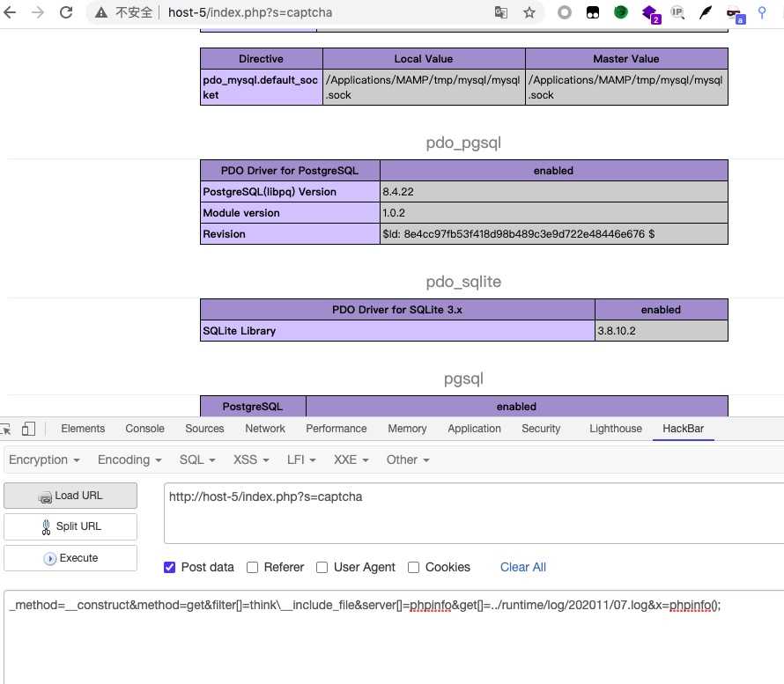Open the gray circle extension icon

565,12
